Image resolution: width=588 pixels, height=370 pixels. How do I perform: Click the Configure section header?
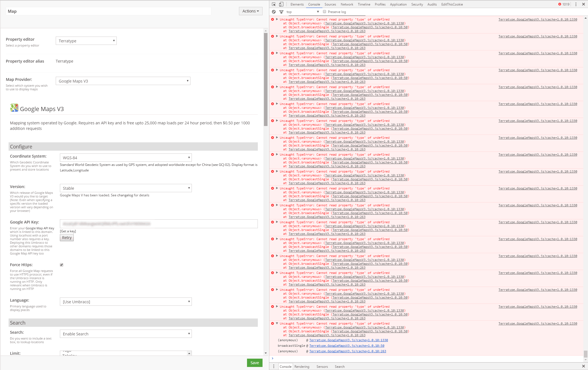click(133, 147)
